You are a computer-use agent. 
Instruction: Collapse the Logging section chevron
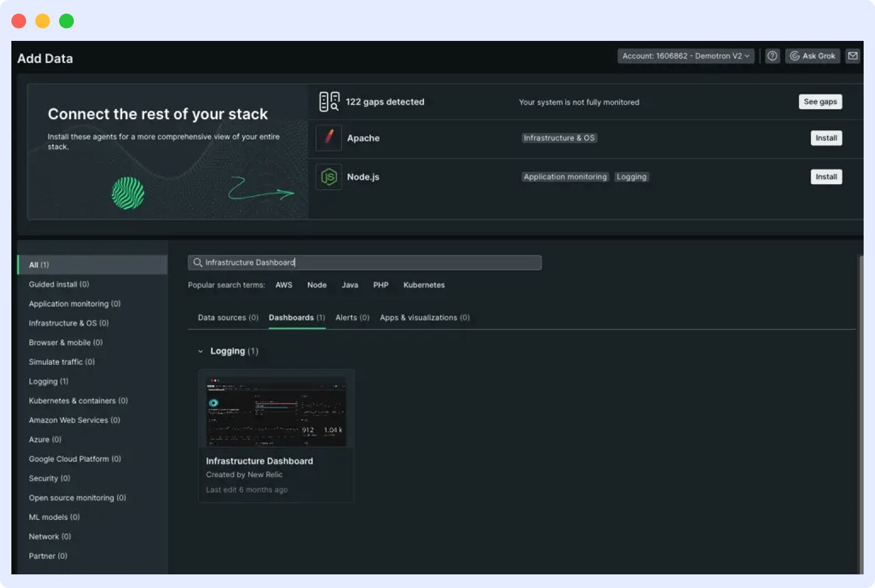pyautogui.click(x=201, y=351)
